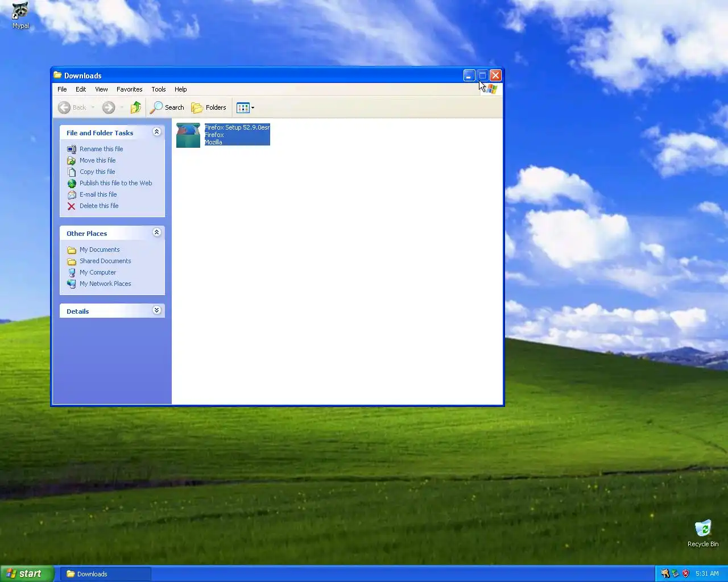The width and height of the screenshot is (728, 582).
Task: Open the Edit menu
Action: tap(81, 89)
